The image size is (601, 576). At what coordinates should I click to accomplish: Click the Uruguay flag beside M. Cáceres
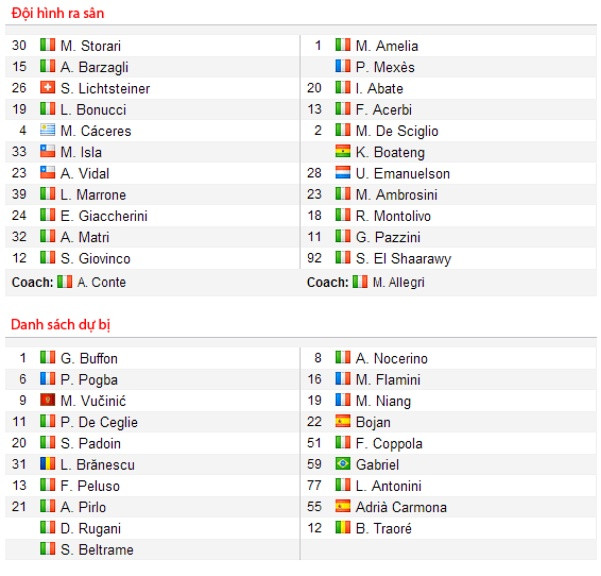coord(47,131)
